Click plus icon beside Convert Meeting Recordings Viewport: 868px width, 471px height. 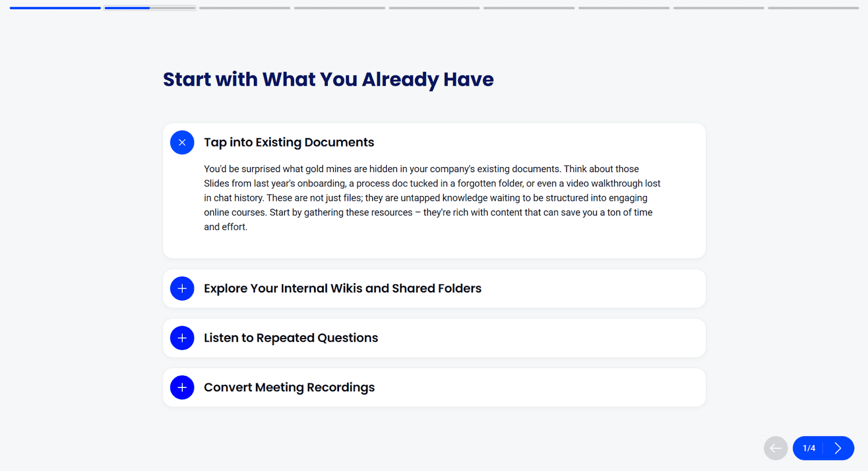[x=182, y=387]
